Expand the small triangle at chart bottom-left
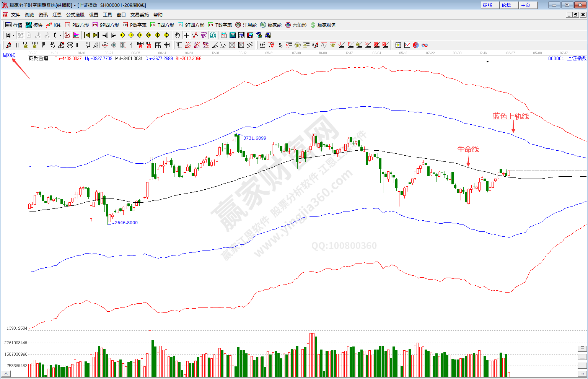Image resolution: width=588 pixels, height=379 pixels. [6, 374]
